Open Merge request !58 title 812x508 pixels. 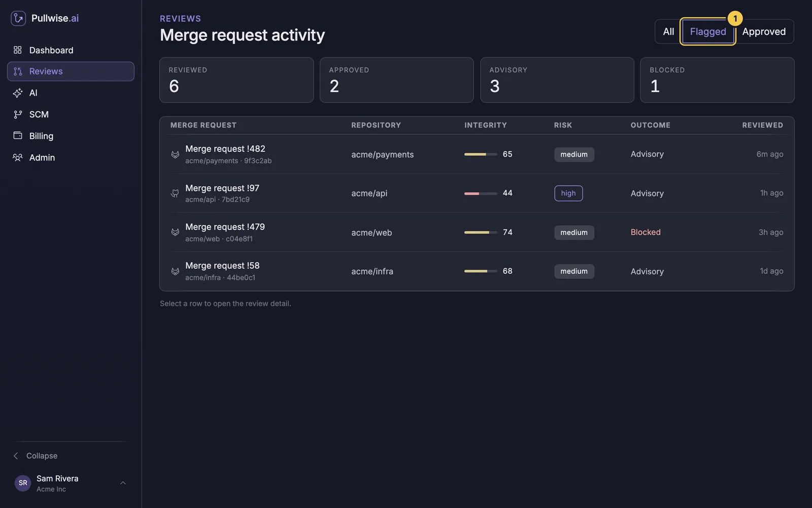pyautogui.click(x=222, y=266)
